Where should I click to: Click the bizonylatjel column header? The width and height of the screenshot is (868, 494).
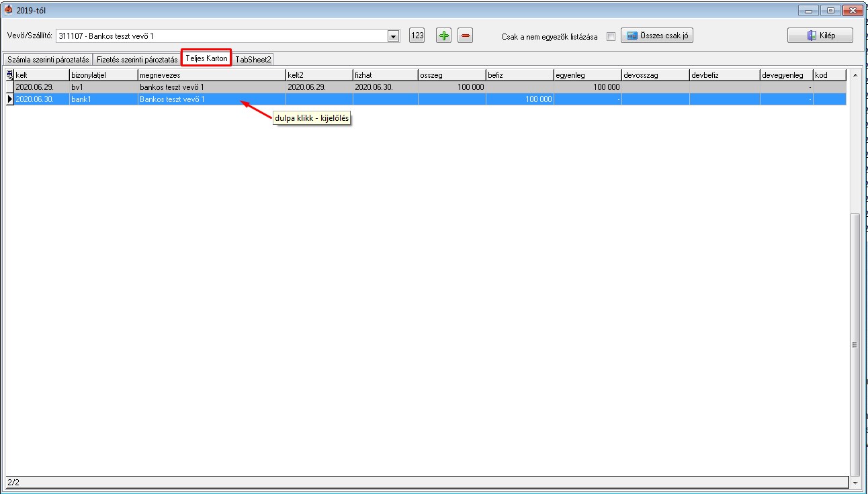click(x=103, y=75)
